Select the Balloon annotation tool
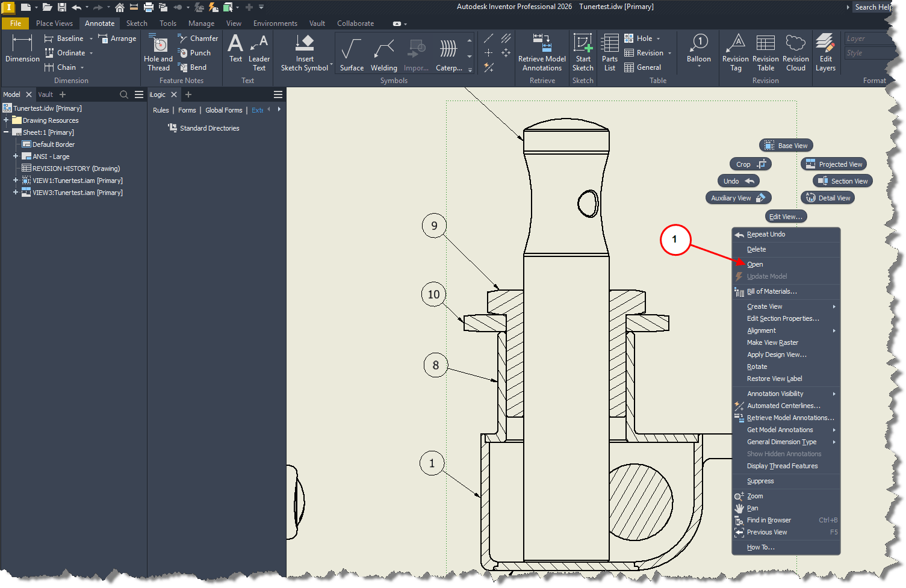The height and width of the screenshot is (588, 906). (698, 49)
